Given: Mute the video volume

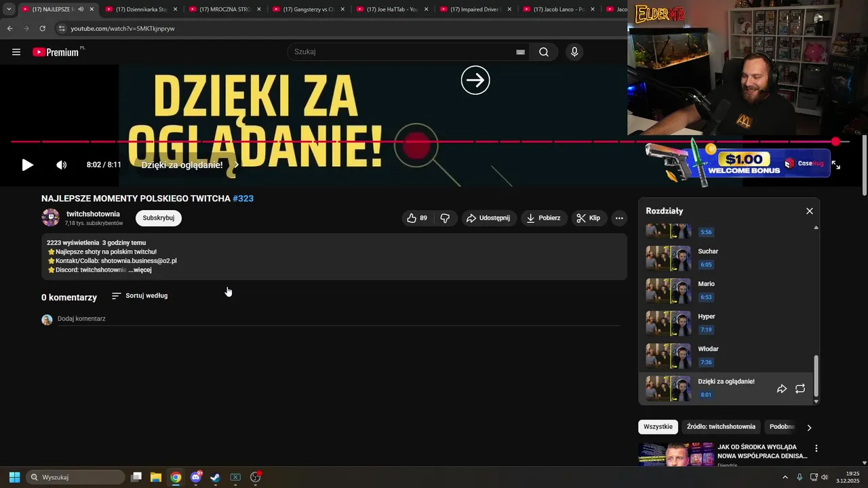Looking at the screenshot, I should pos(62,165).
